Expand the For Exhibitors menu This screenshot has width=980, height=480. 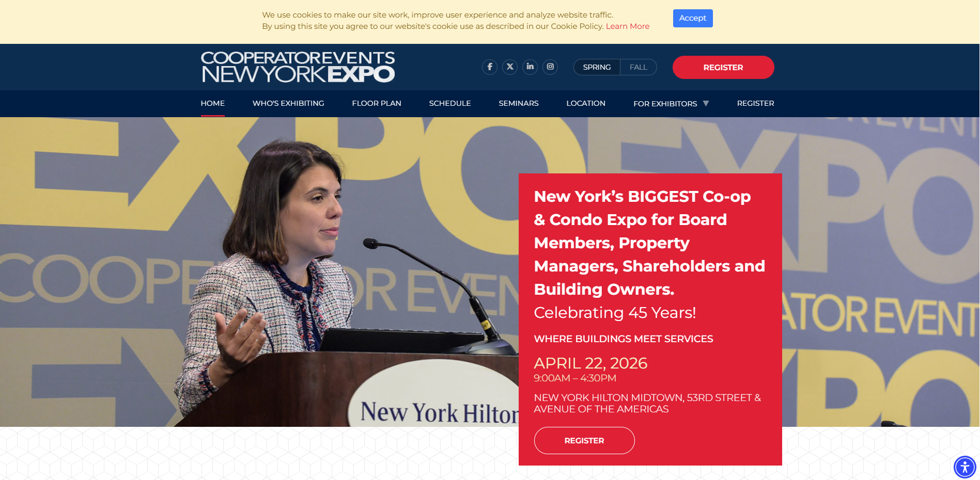pos(665,103)
